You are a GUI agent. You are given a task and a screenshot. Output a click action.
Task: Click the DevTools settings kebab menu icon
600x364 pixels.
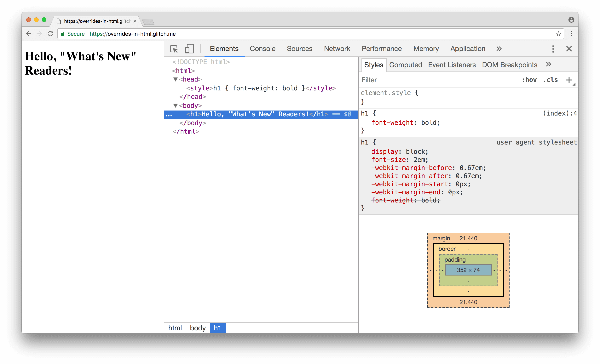coord(553,48)
